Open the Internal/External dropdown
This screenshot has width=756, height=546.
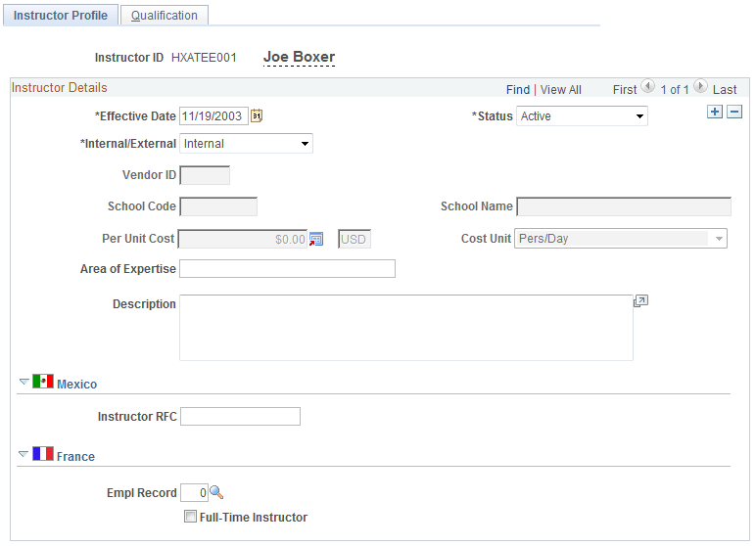pyautogui.click(x=246, y=144)
